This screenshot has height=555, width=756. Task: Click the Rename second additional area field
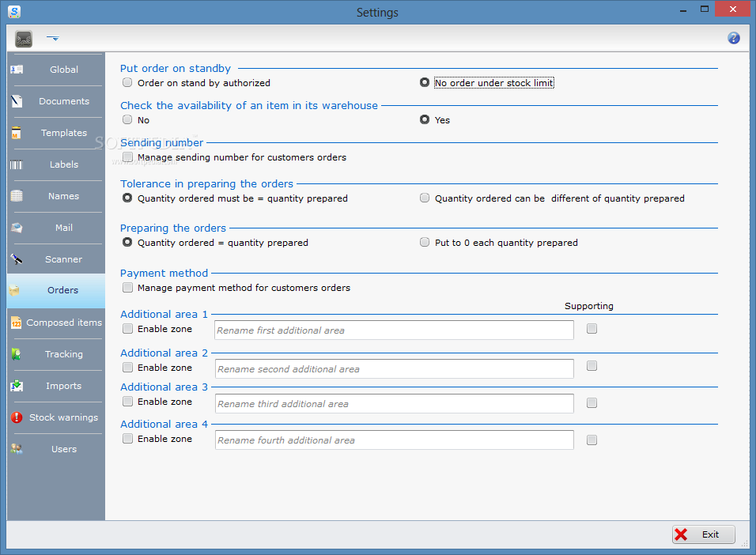(x=394, y=369)
